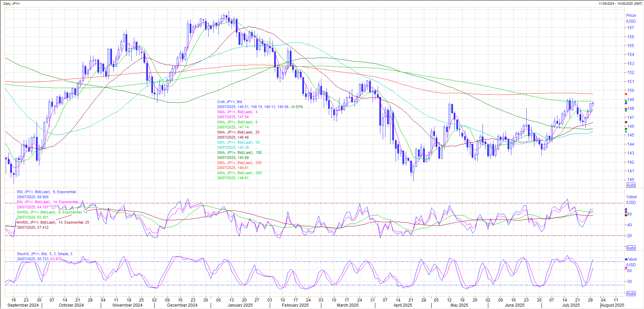Click the SMA 9 value '29/07/2025, 147.74'
This screenshot has width=644, height=309.
[x=233, y=127]
